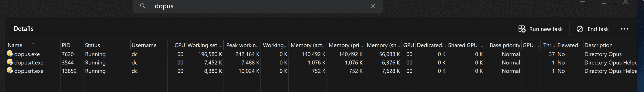Viewport: 644px width, 92px height.
Task: Click the search magnifier icon
Action: click(x=142, y=6)
